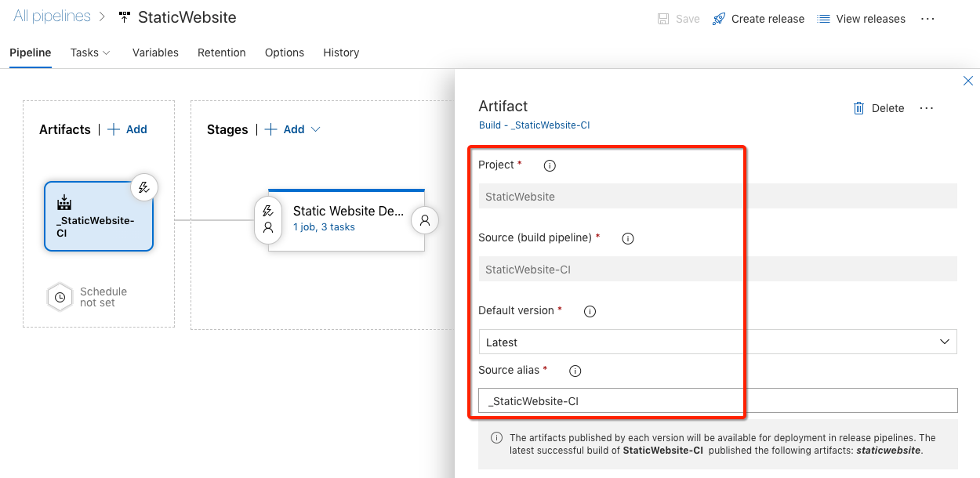Open pre-deployment conditions icon on the stage

(x=268, y=219)
